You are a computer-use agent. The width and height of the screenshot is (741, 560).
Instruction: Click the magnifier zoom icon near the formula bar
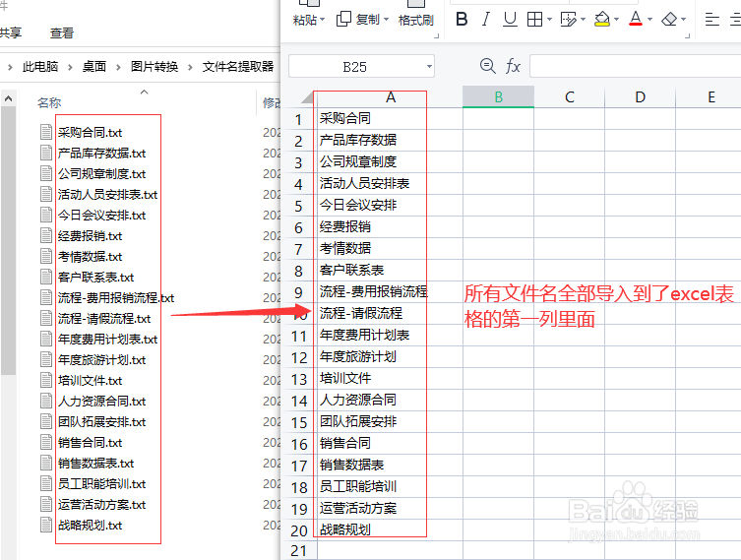[x=487, y=66]
